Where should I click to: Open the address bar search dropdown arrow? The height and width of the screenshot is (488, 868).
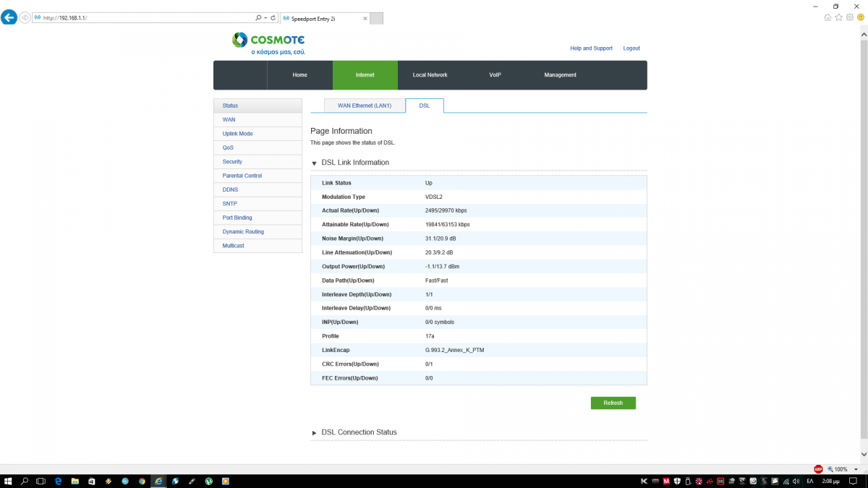click(x=265, y=17)
